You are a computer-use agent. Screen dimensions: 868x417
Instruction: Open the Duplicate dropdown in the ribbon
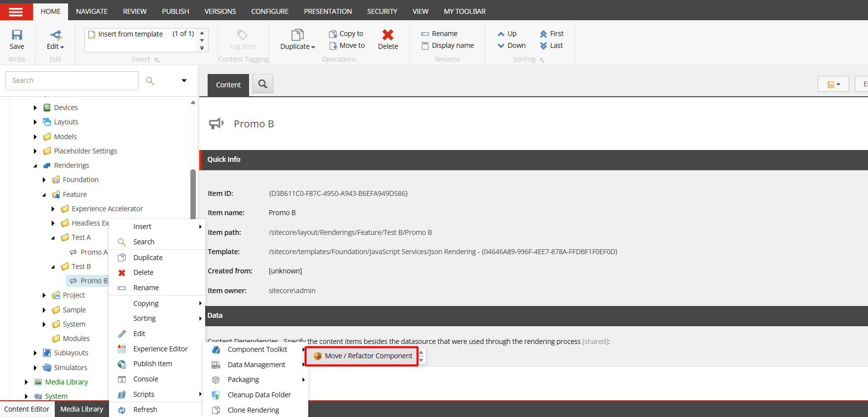tap(297, 46)
